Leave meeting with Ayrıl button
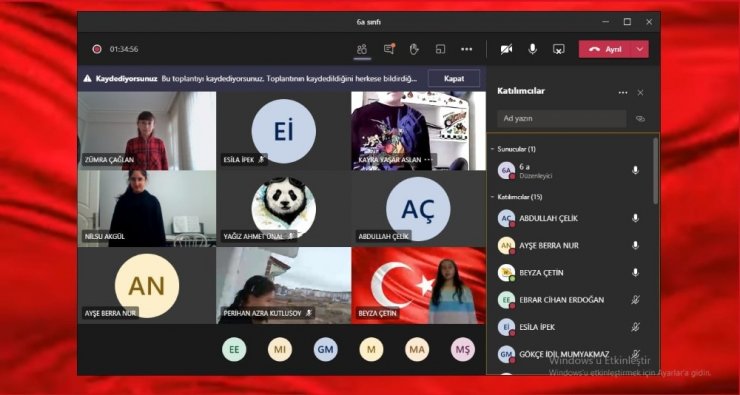740x395 pixels. click(606, 49)
